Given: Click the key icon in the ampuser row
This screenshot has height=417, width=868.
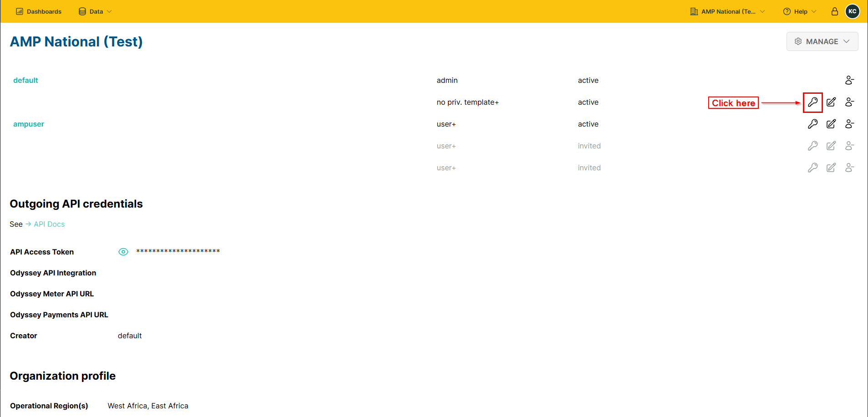Looking at the screenshot, I should pos(812,124).
